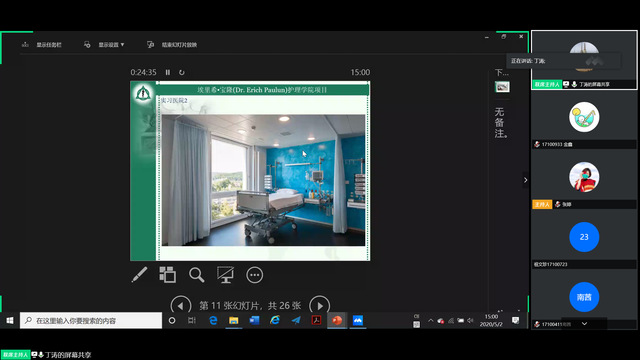Viewport: 640px width, 360px height.
Task: Reset the presentation timer
Action: click(182, 72)
